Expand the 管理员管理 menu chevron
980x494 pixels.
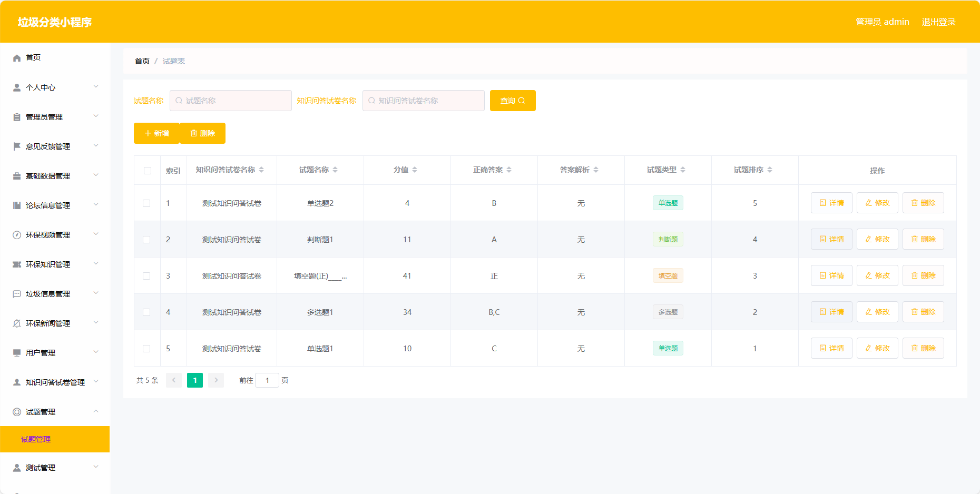point(96,116)
